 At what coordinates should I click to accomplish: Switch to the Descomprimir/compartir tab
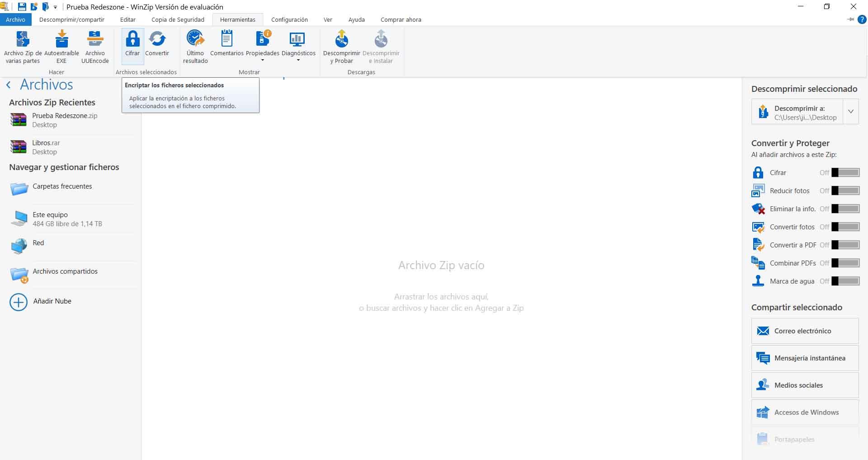point(72,19)
